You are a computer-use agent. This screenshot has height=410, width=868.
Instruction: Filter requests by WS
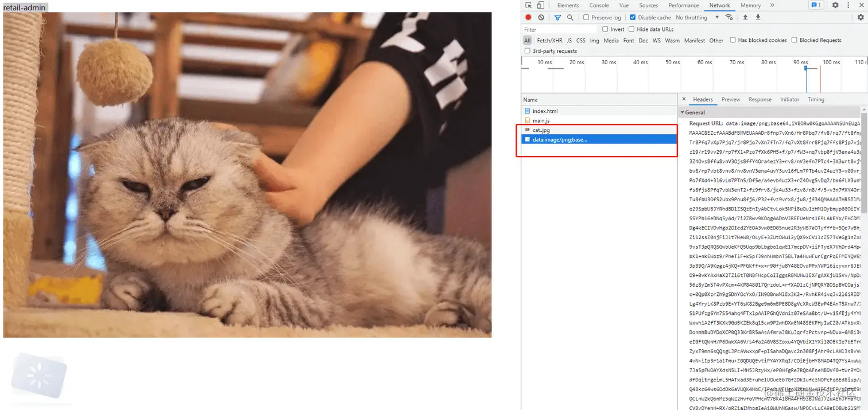coord(657,40)
